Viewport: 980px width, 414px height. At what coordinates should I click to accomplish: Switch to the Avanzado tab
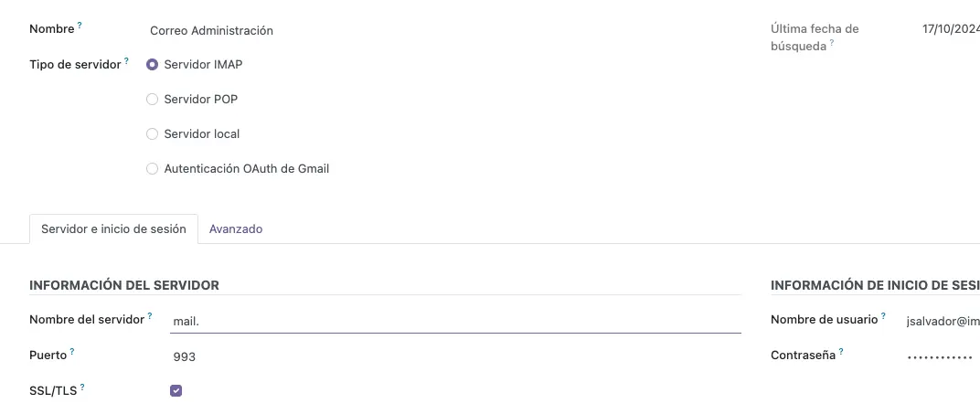click(x=236, y=229)
